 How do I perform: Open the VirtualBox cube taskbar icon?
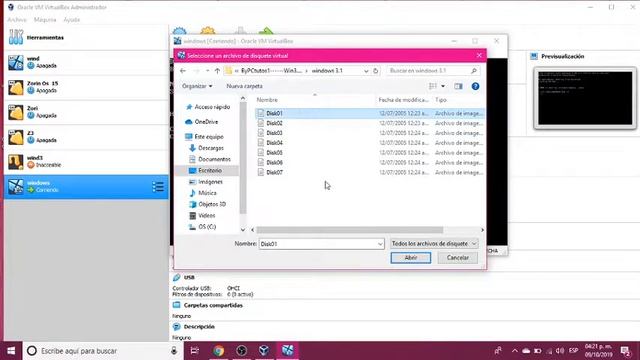tap(264, 351)
